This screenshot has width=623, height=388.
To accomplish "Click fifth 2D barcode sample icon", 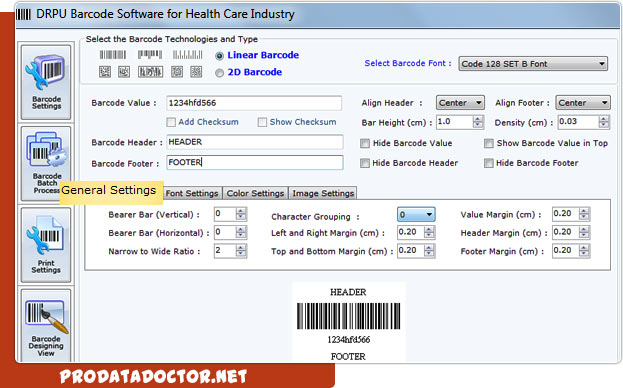I will point(196,72).
